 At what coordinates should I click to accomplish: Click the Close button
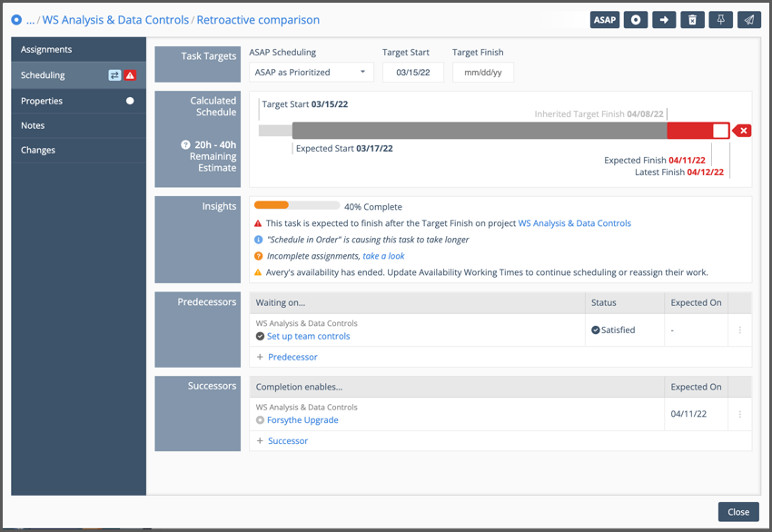point(737,512)
